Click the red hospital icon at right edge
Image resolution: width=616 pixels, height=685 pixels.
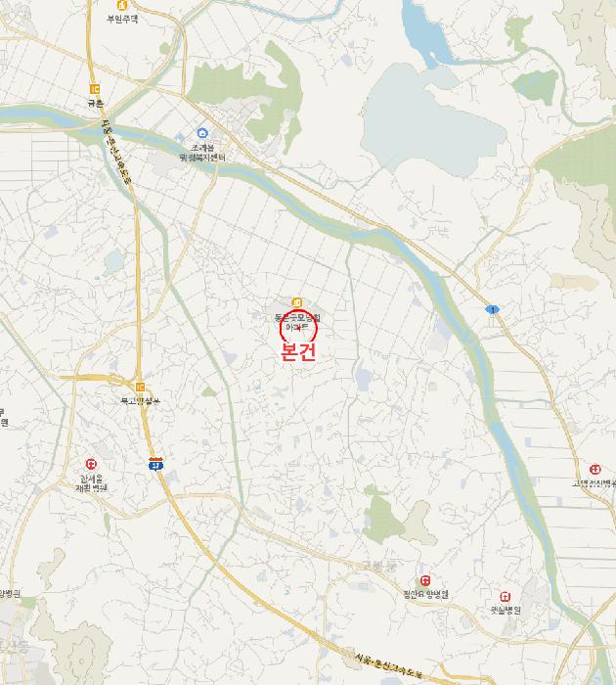(x=595, y=470)
